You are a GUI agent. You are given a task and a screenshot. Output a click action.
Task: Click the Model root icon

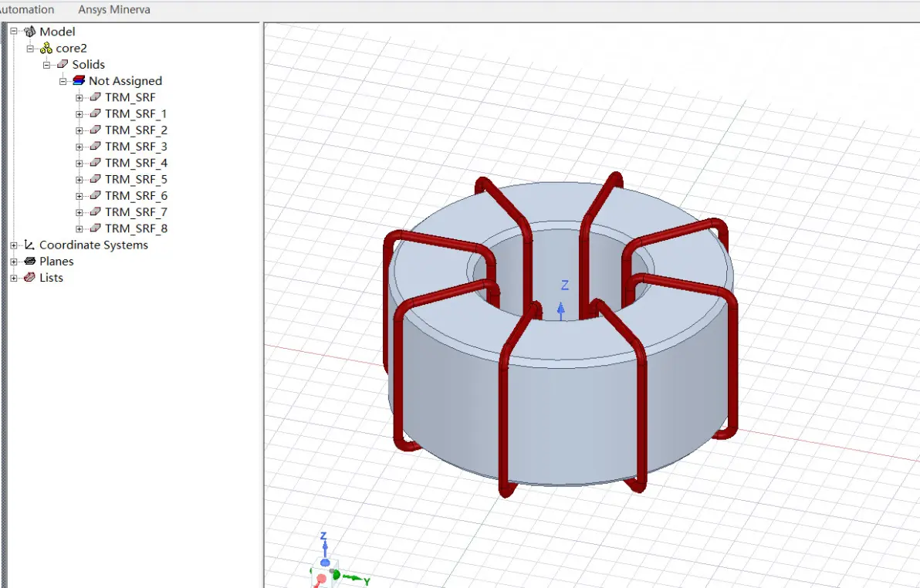(x=30, y=32)
